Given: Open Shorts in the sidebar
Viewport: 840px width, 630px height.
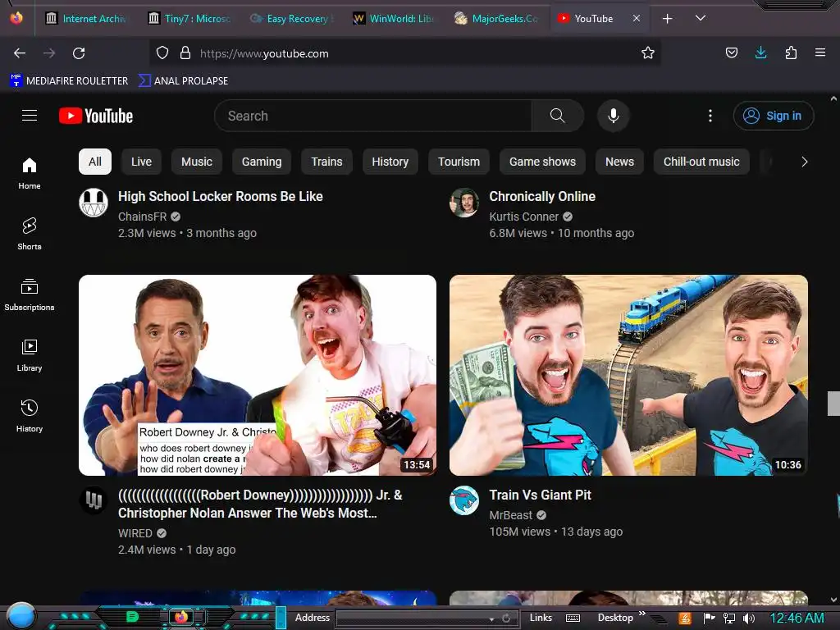Looking at the screenshot, I should (30, 234).
